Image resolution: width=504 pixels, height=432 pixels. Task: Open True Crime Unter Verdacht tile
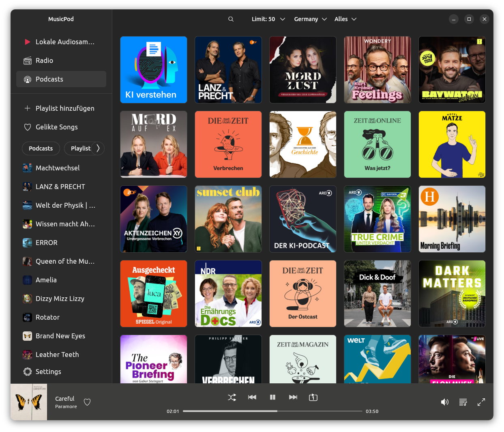click(377, 219)
